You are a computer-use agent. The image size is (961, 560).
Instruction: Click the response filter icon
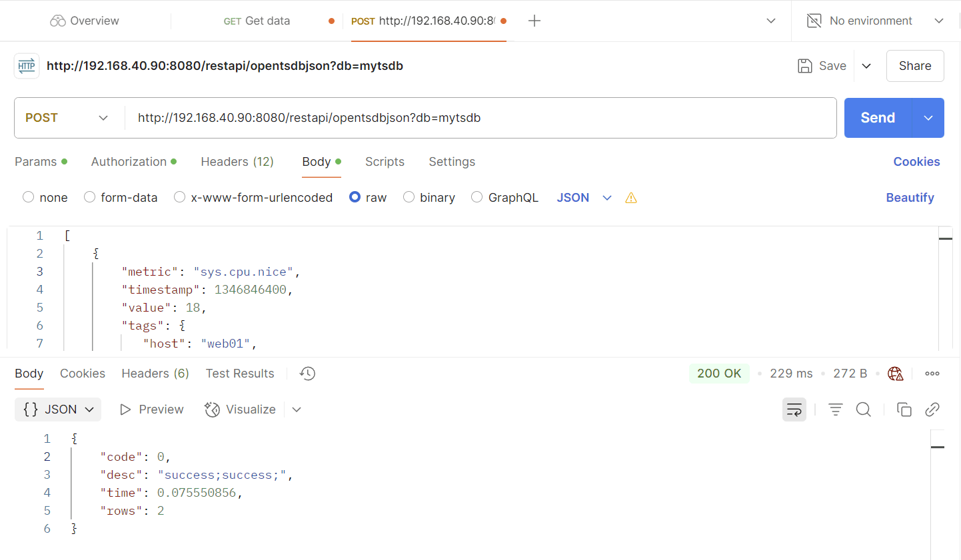(836, 410)
